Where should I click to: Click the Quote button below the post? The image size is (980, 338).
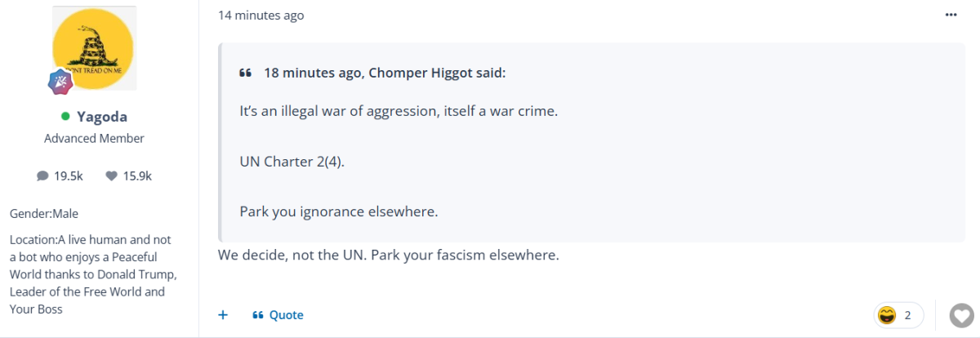[278, 315]
